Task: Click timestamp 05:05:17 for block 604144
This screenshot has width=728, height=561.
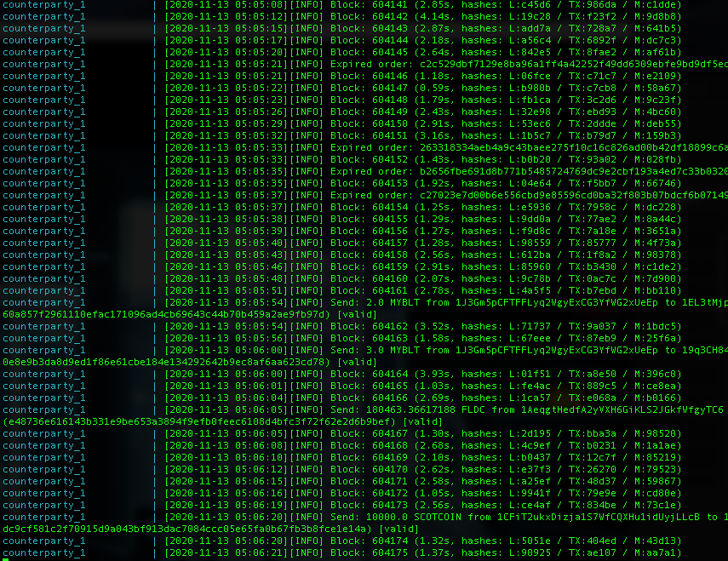Action: point(259,40)
